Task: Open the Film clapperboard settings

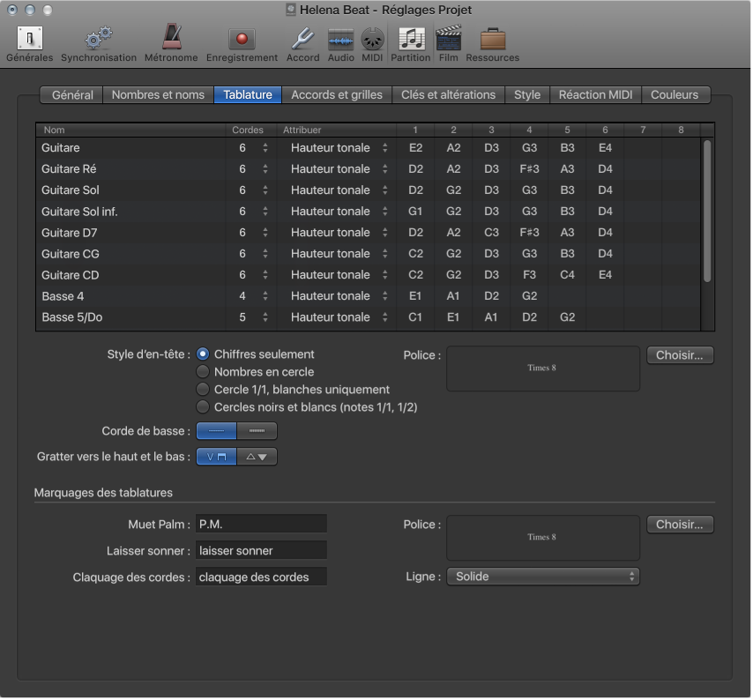Action: 448,44
